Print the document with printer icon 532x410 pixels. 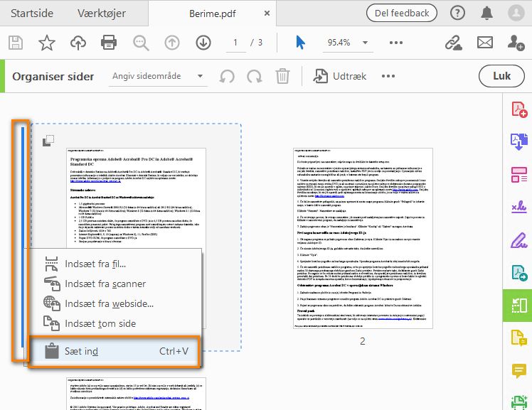click(109, 43)
